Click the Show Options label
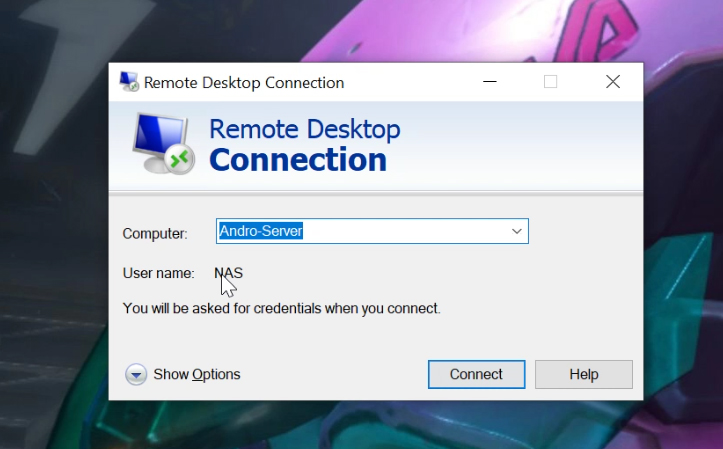 [197, 374]
